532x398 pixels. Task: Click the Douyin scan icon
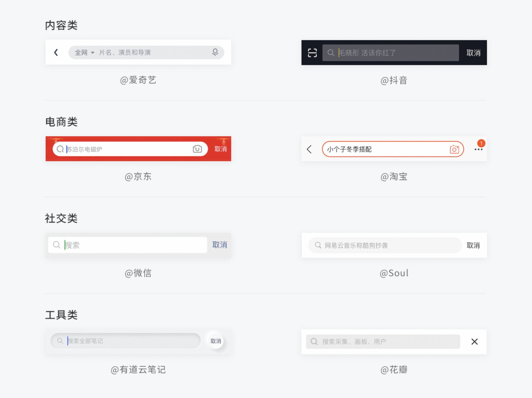click(312, 53)
